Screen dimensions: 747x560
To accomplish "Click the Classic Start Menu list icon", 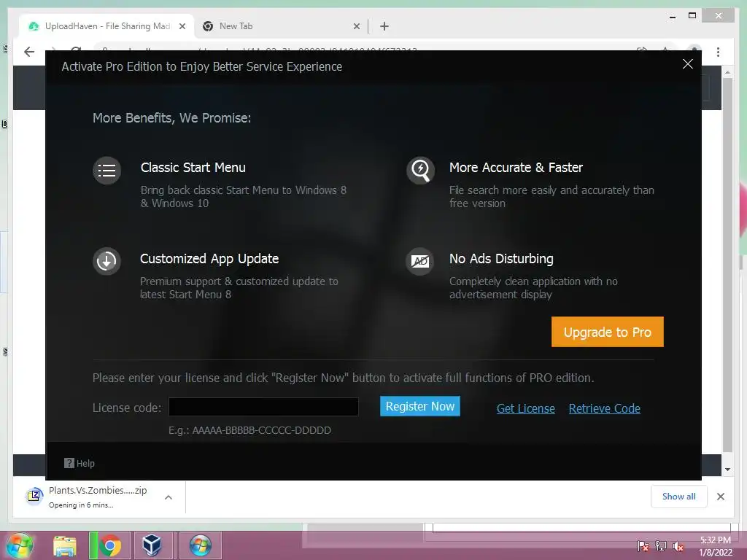I will (x=107, y=171).
